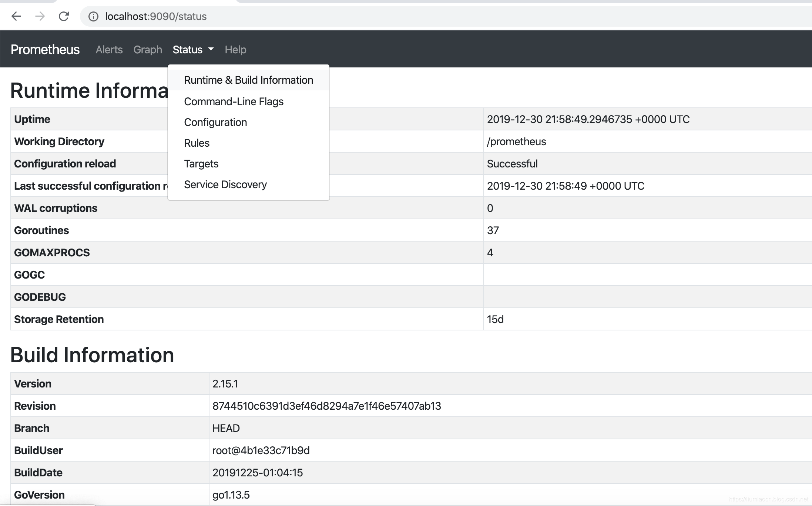Screen dimensions: 812x506
Task: Click the HEAD branch value
Action: 226,428
